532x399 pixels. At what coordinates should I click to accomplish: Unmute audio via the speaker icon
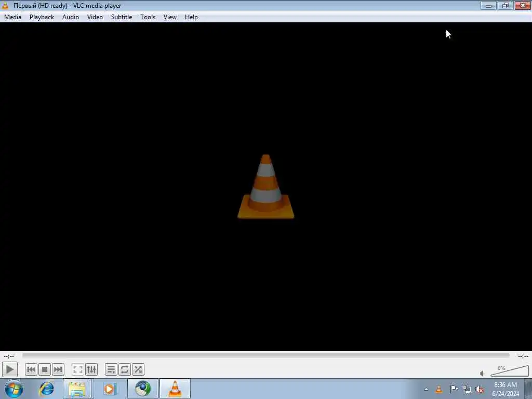(482, 373)
